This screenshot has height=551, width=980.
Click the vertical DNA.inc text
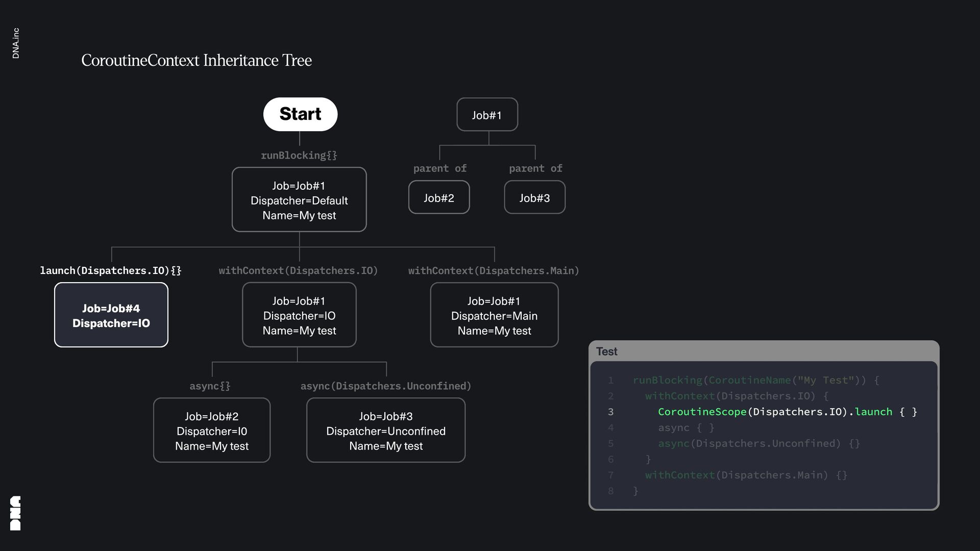tap(16, 43)
